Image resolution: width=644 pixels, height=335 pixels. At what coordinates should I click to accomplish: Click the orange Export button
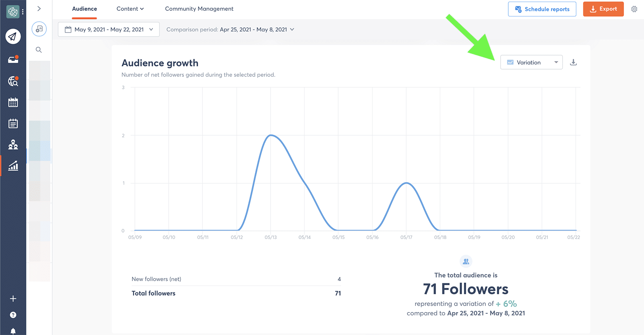click(603, 9)
